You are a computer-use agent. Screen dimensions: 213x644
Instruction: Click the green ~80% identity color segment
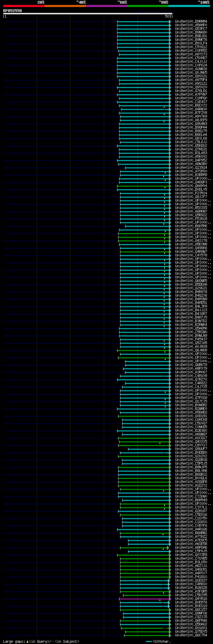[x=147, y=6]
